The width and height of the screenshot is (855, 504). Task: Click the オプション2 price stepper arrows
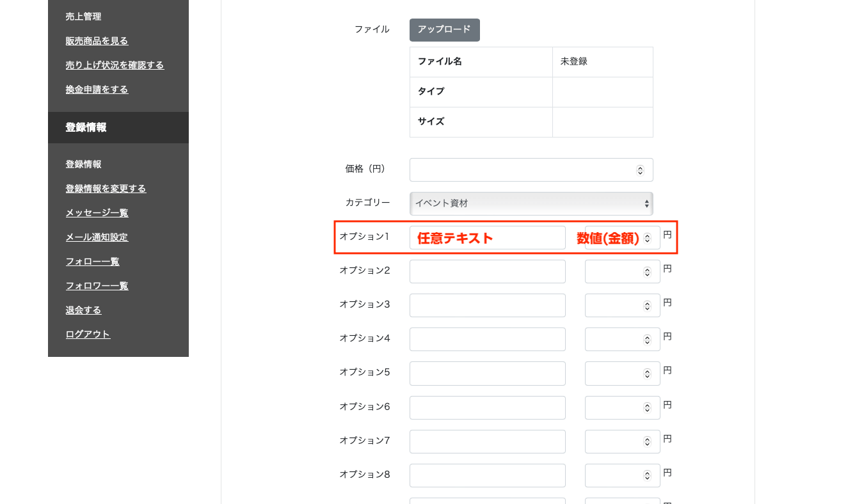coord(647,272)
